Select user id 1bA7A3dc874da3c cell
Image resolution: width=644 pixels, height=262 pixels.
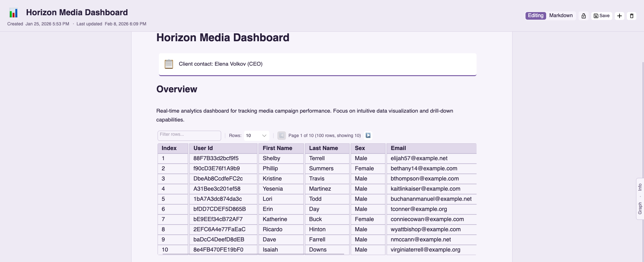223,199
